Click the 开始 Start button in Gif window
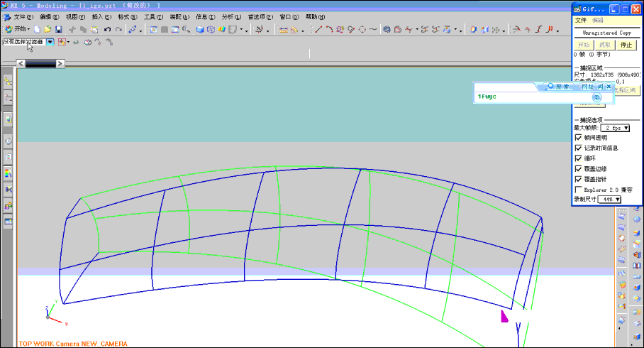Viewport: 644px width, 348px height. click(584, 45)
